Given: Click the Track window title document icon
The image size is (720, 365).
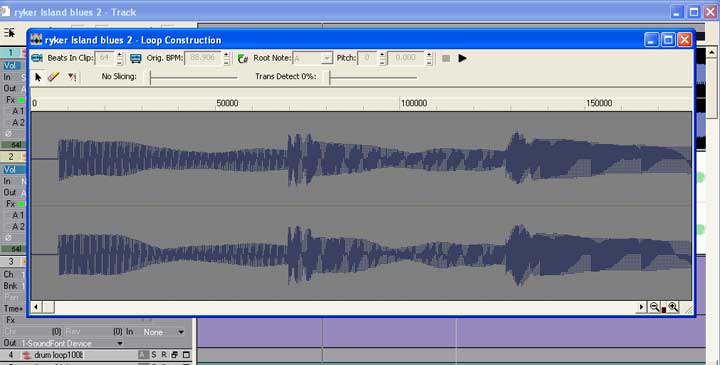Looking at the screenshot, I should [6, 11].
